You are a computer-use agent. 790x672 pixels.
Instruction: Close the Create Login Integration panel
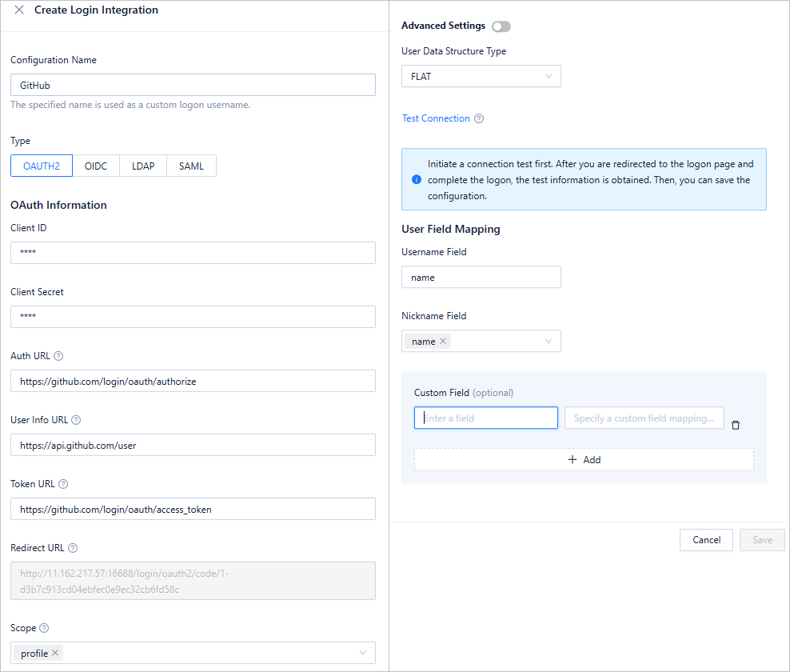(x=19, y=10)
